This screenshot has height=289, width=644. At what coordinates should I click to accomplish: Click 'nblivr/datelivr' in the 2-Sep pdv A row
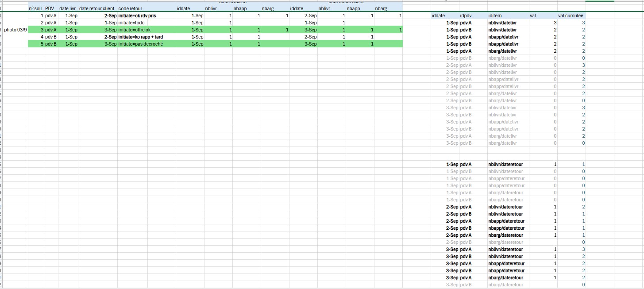click(x=502, y=65)
